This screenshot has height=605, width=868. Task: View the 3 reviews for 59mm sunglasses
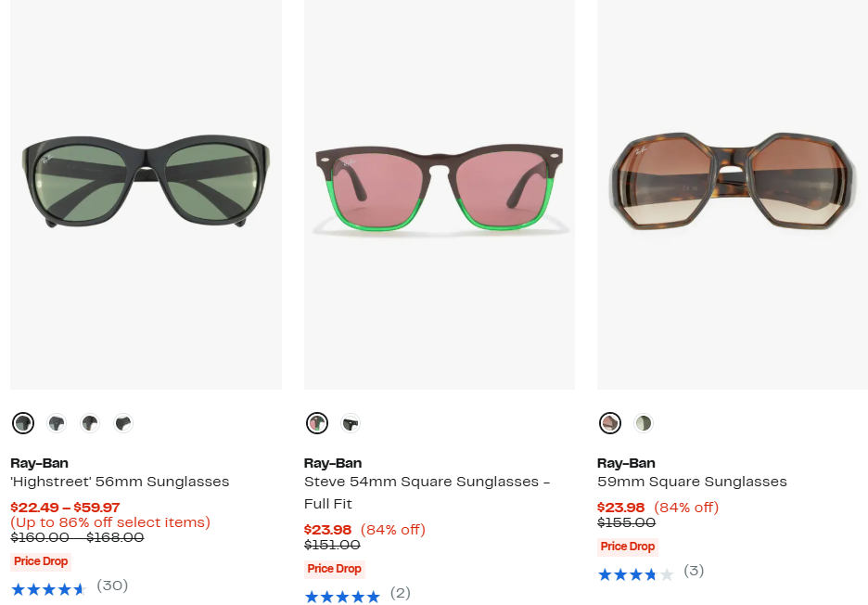694,571
